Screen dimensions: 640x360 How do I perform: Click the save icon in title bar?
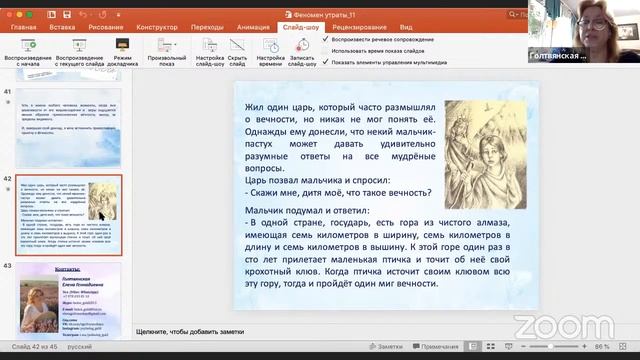[x=67, y=15]
